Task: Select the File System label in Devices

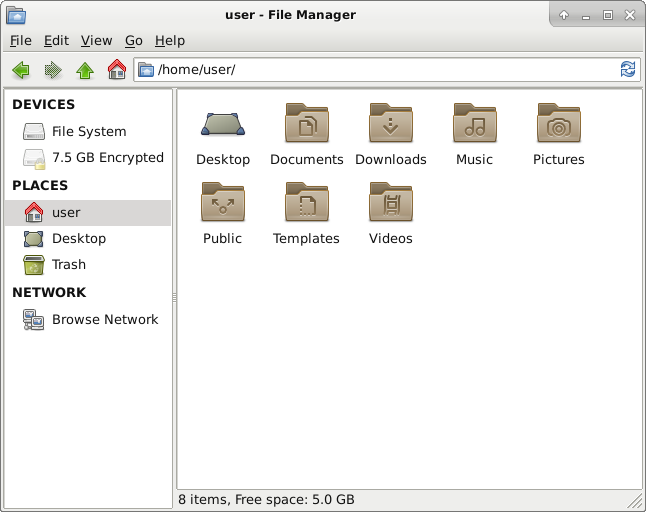Action: click(89, 131)
